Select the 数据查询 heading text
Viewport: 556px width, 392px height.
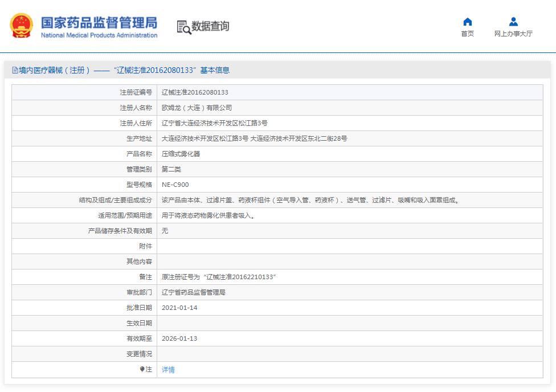tap(210, 26)
